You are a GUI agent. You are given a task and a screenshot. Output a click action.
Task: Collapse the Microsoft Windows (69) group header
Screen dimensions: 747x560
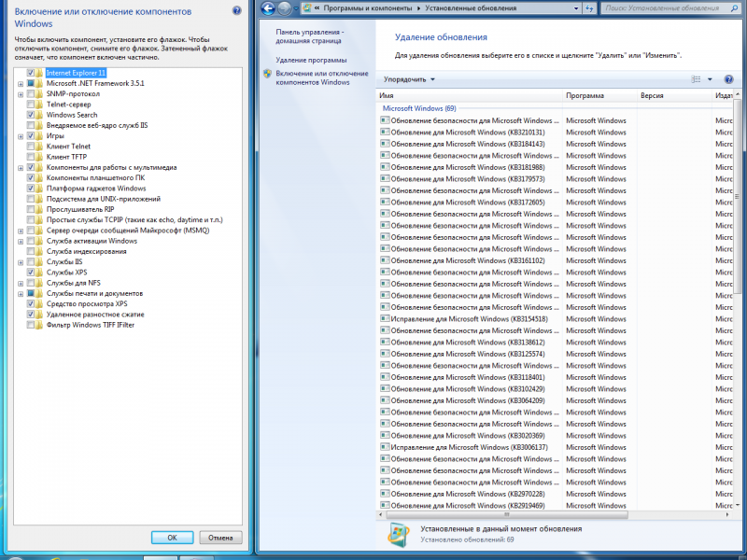419,108
